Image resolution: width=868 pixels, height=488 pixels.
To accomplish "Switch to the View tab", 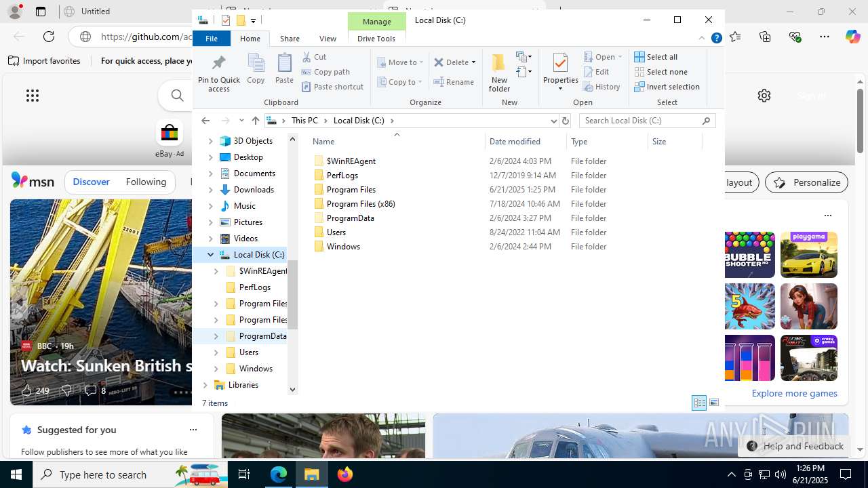I will click(328, 39).
